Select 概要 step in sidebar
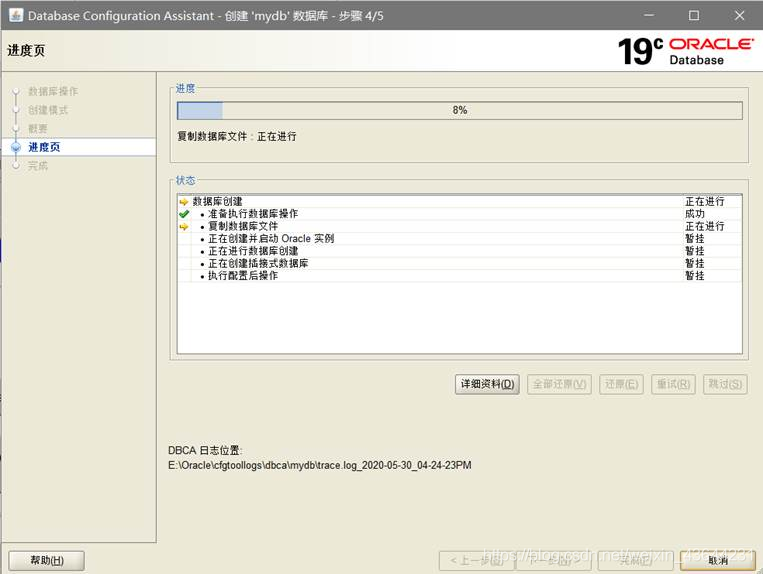 point(37,128)
